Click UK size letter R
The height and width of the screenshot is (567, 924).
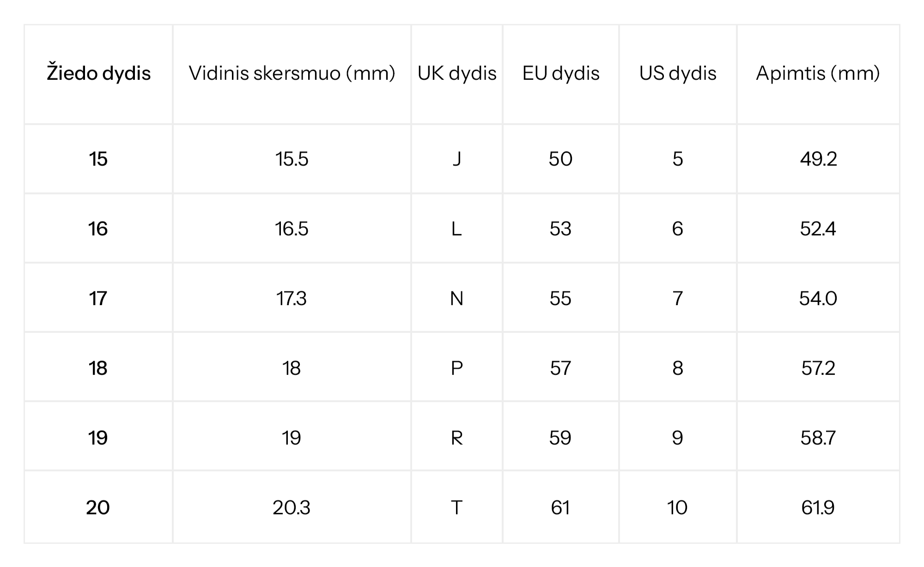(456, 438)
